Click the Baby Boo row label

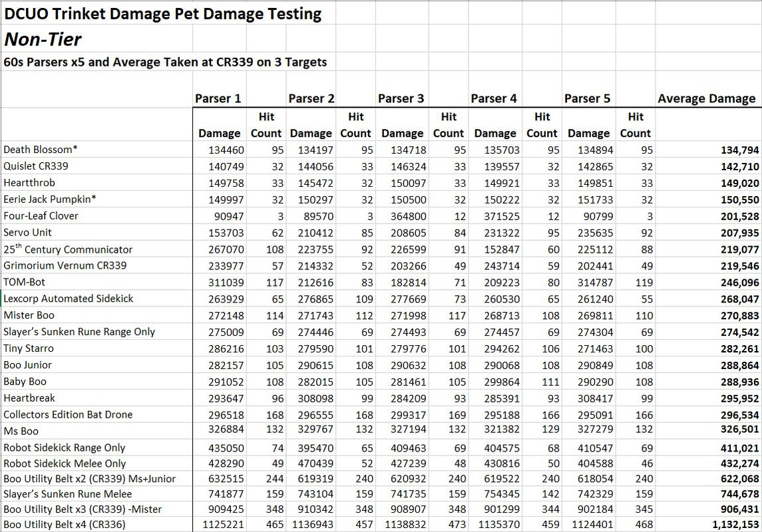click(x=25, y=382)
